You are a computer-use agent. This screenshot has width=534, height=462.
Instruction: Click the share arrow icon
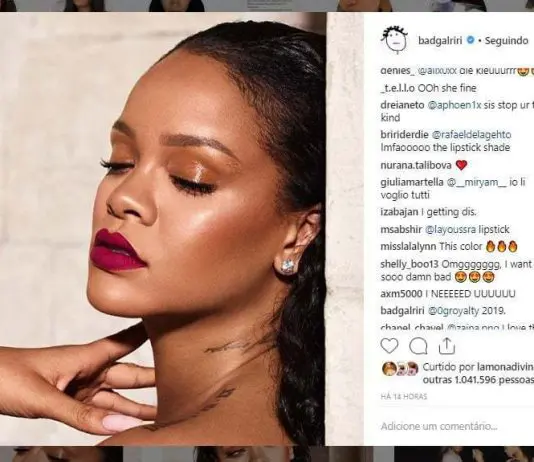(447, 346)
